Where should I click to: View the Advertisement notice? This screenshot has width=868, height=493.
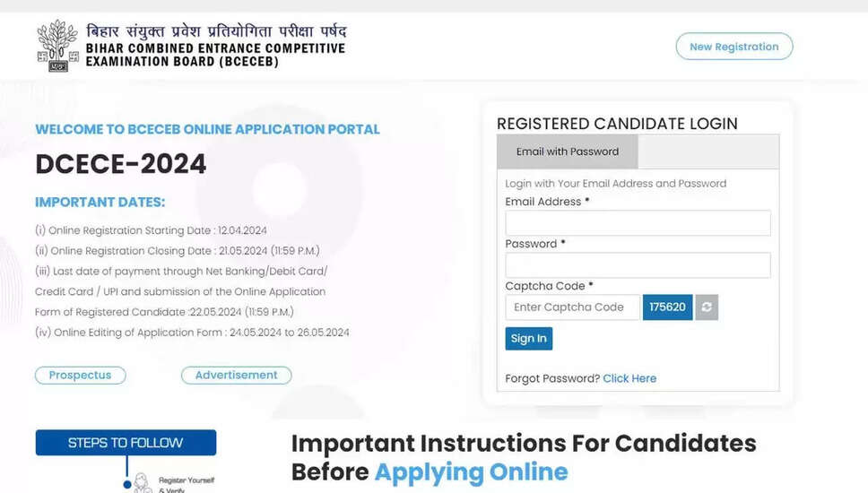[x=236, y=376]
